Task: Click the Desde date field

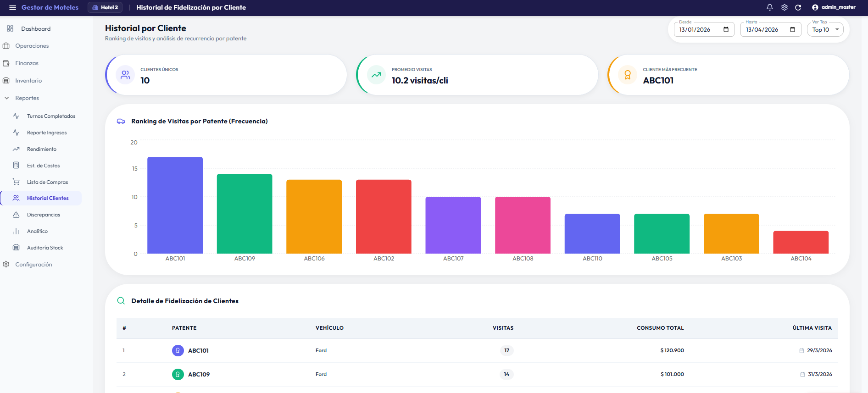Action: point(704,29)
